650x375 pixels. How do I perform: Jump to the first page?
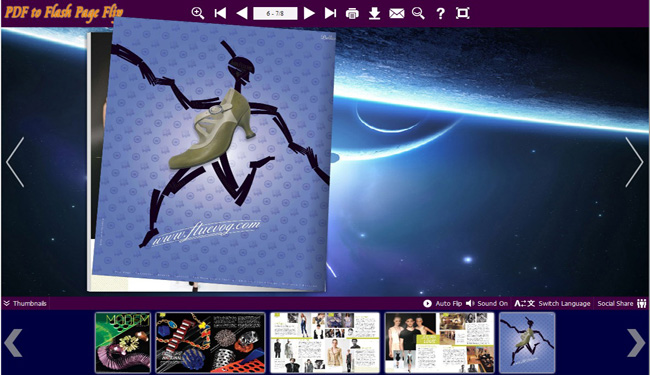point(220,13)
